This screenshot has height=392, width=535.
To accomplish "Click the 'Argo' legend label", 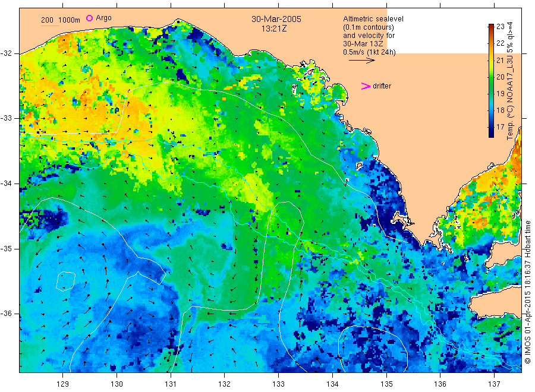I will click(x=103, y=18).
